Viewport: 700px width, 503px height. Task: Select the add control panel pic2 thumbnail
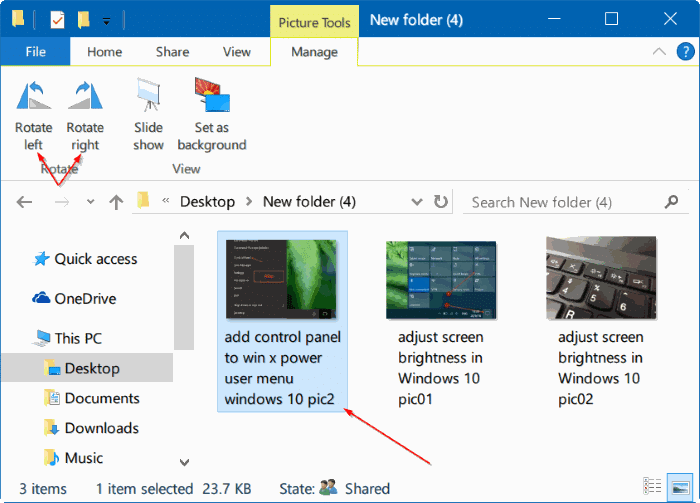coord(281,279)
